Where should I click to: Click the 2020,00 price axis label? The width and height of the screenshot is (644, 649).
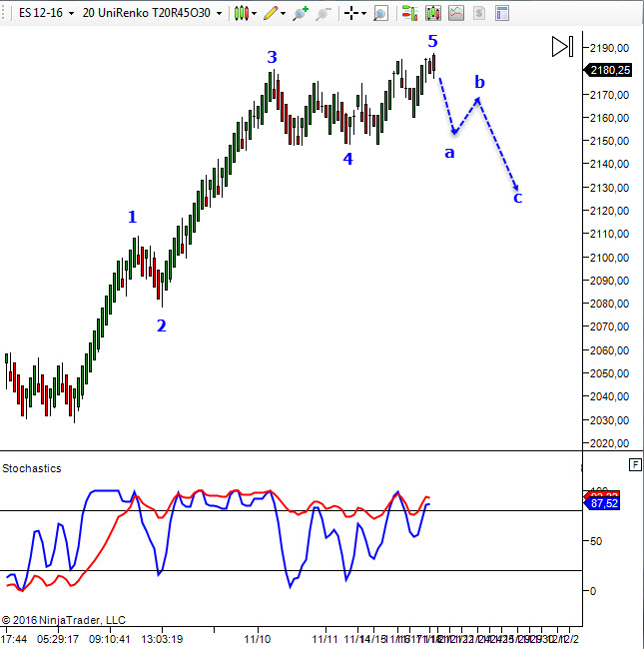[x=609, y=443]
